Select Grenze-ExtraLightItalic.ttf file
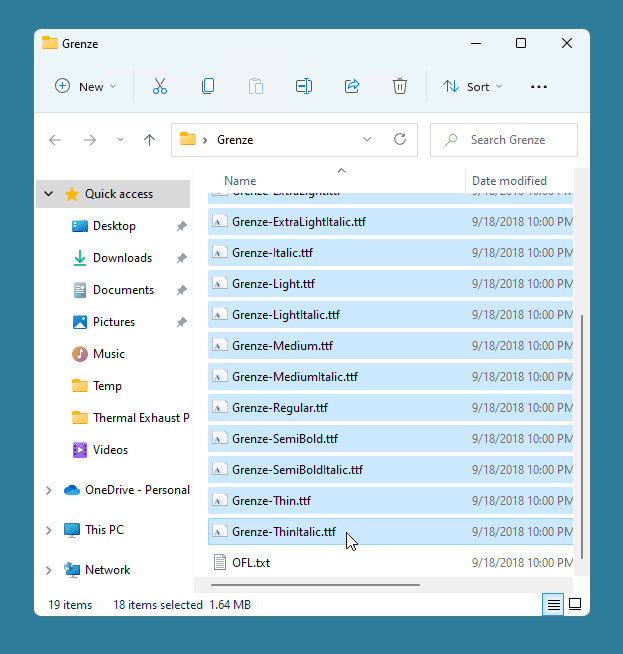The width and height of the screenshot is (623, 654). tap(390, 222)
